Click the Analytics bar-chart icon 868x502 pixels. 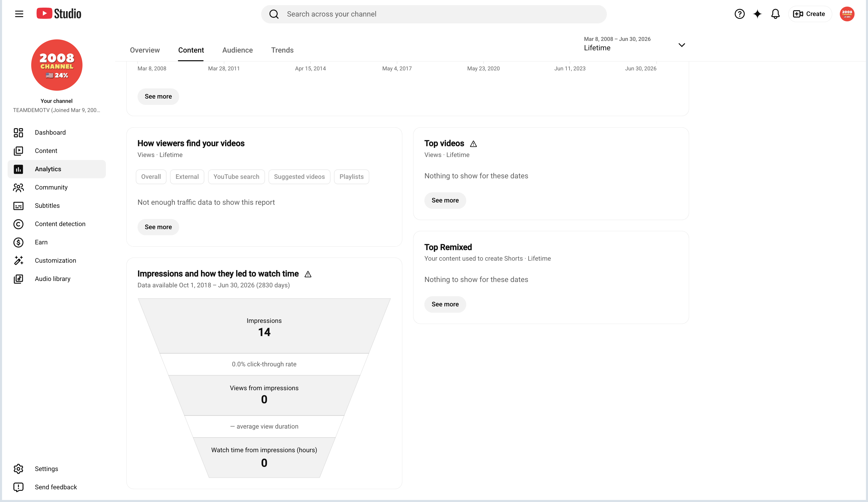(x=18, y=169)
